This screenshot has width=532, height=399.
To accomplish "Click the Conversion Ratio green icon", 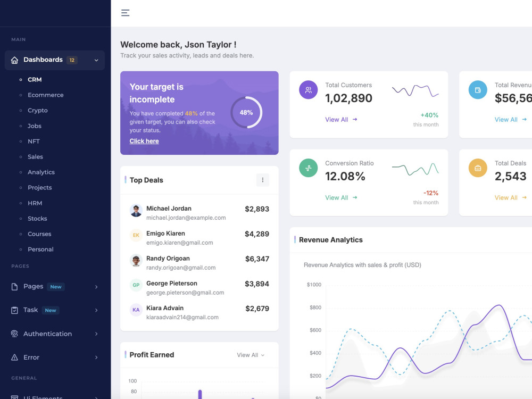I will pos(308,168).
